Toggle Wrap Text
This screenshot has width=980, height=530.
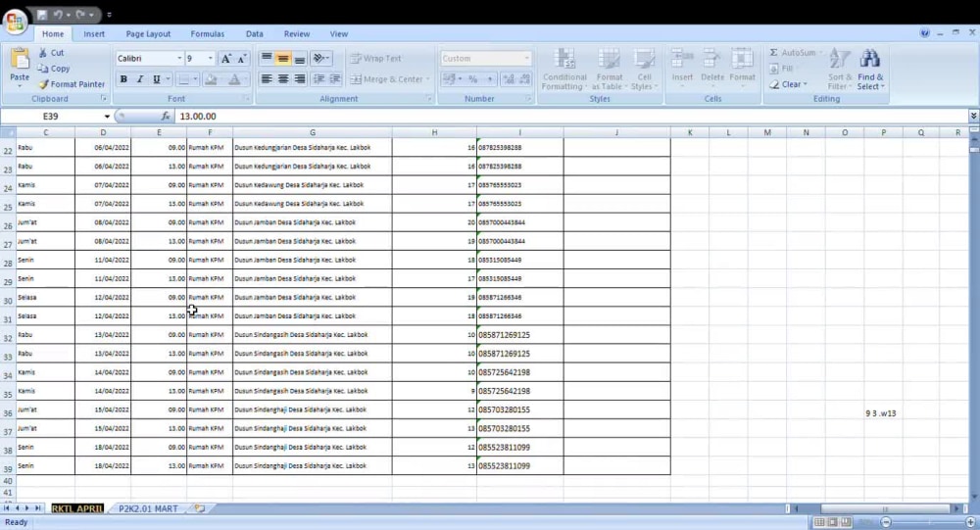click(x=375, y=58)
